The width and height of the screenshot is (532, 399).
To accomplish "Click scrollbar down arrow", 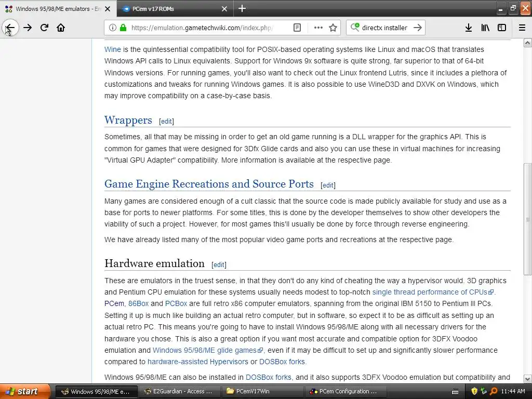I will 527,379.
